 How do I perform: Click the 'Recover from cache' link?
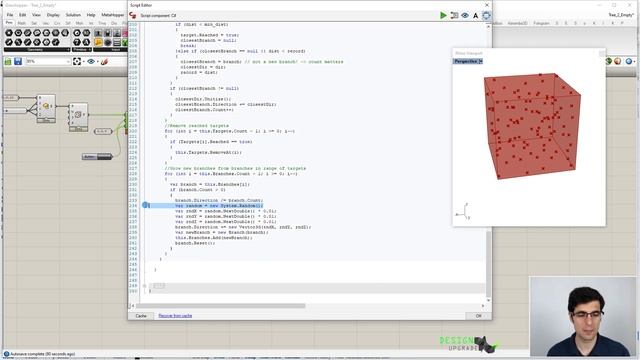pos(175,316)
